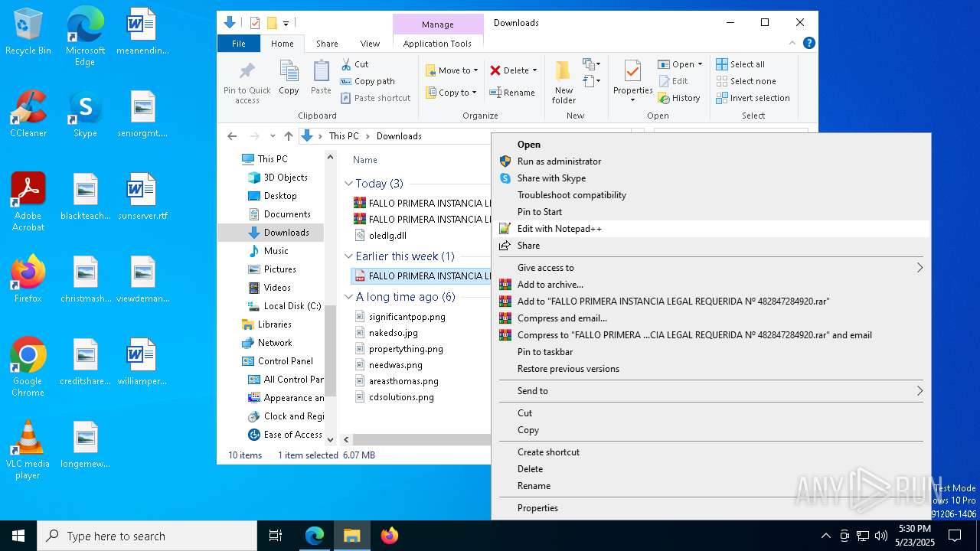Open Move to dropdown

click(452, 70)
